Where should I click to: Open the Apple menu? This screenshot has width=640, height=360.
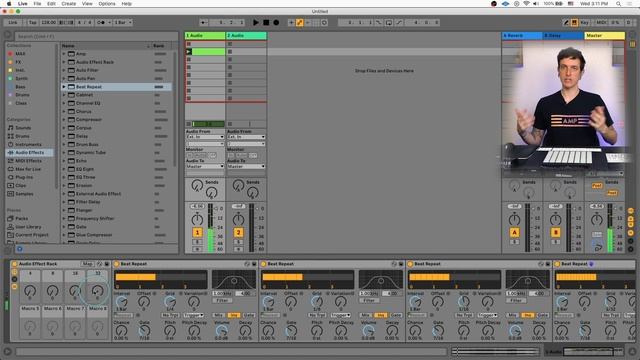tap(9, 4)
